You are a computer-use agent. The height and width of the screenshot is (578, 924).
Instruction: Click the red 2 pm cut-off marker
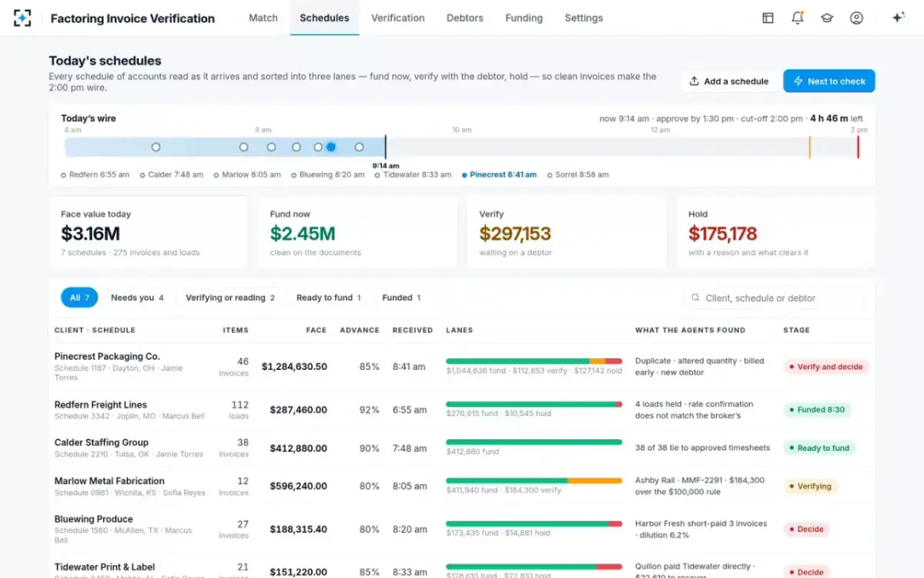[x=858, y=146]
